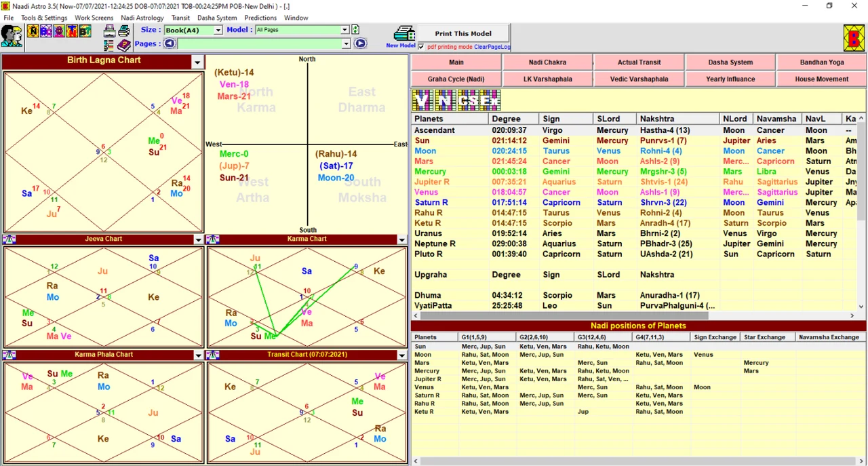Open the Predictions menu

click(260, 18)
